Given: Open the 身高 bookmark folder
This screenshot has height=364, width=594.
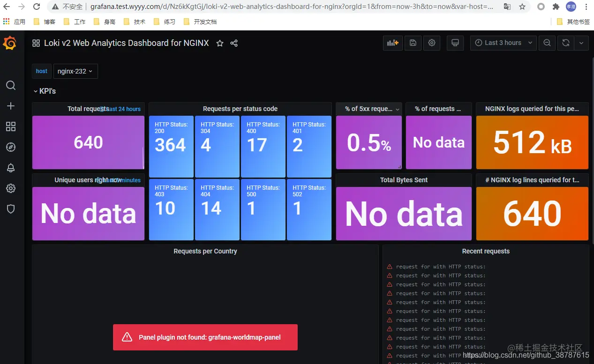Looking at the screenshot, I should click(104, 22).
